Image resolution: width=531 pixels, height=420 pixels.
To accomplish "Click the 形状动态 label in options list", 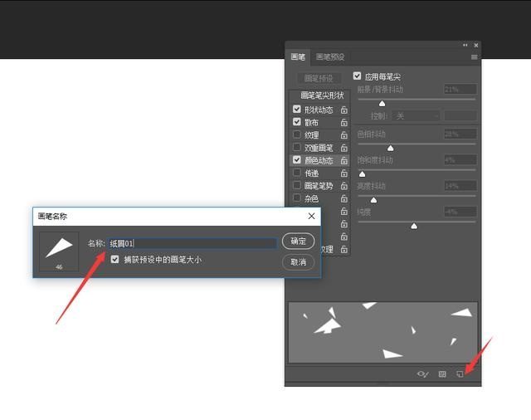I will point(319,110).
